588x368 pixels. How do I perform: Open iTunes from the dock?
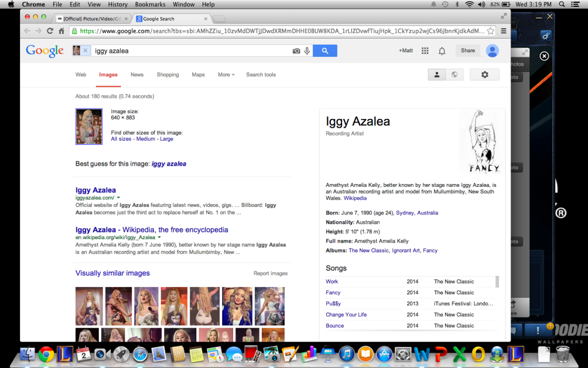(x=346, y=354)
